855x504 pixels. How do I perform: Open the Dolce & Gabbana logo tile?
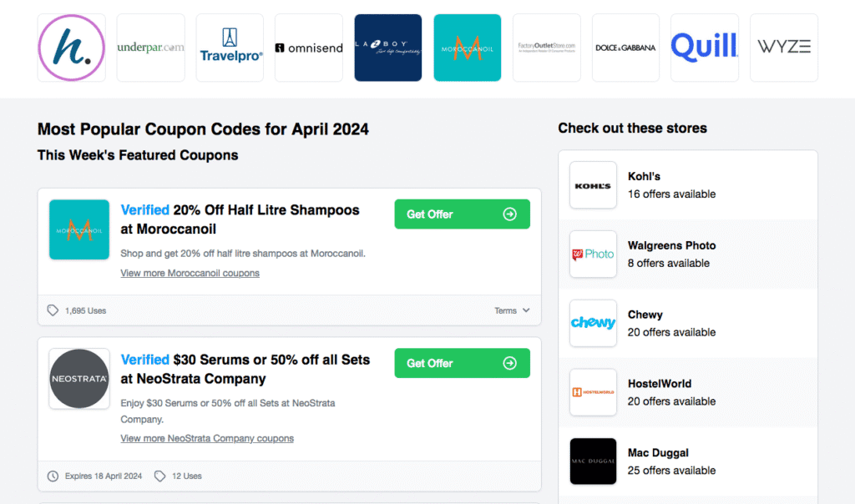point(625,48)
